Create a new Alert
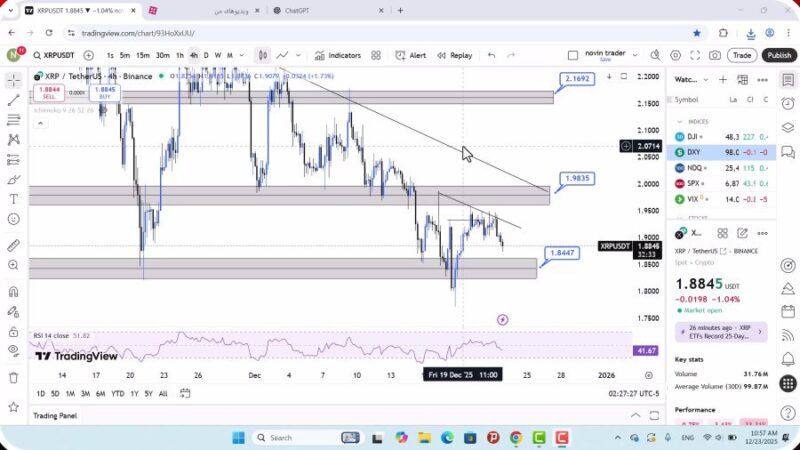 pyautogui.click(x=410, y=55)
